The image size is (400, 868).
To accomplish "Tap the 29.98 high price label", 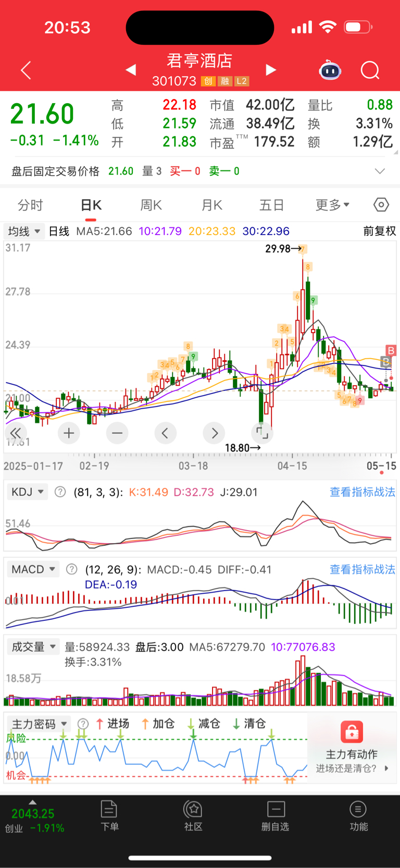I will click(x=278, y=249).
